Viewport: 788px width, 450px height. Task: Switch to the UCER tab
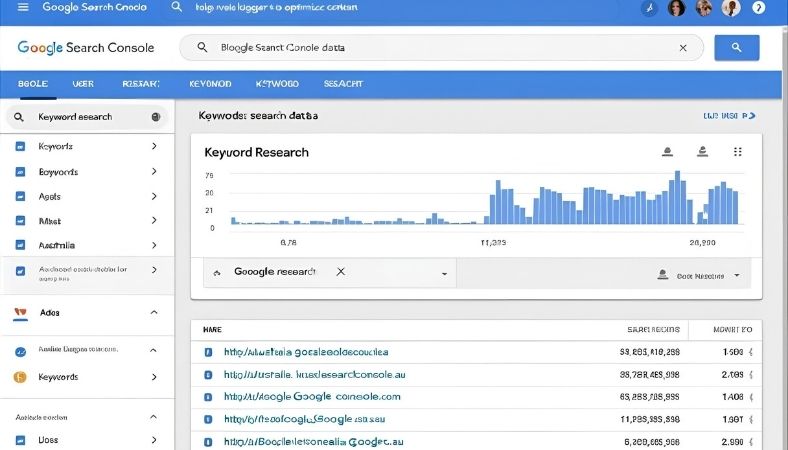click(83, 84)
